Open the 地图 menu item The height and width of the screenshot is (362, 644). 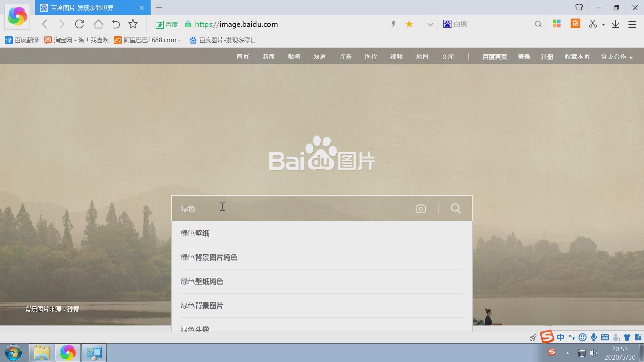click(x=422, y=57)
